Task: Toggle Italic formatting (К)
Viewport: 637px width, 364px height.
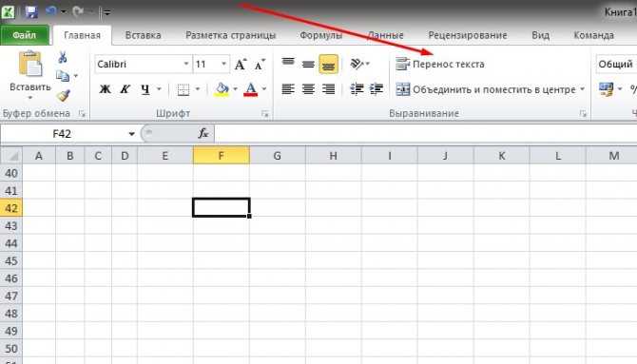Action: (x=125, y=89)
